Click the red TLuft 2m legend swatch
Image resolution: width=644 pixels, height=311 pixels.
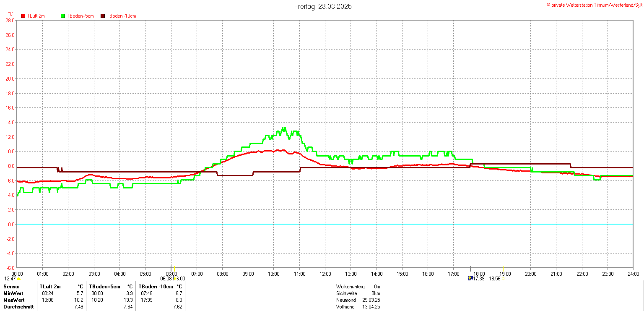(23, 16)
